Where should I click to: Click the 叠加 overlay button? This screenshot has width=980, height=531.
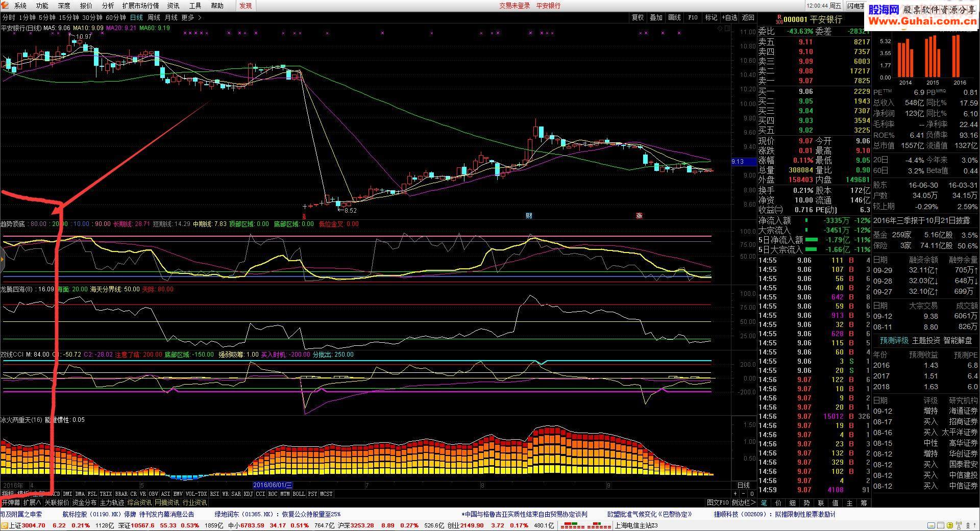point(656,17)
